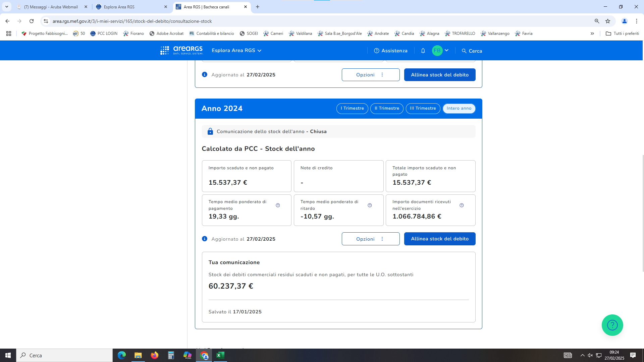Click the floating green help button
The height and width of the screenshot is (362, 644).
click(612, 325)
